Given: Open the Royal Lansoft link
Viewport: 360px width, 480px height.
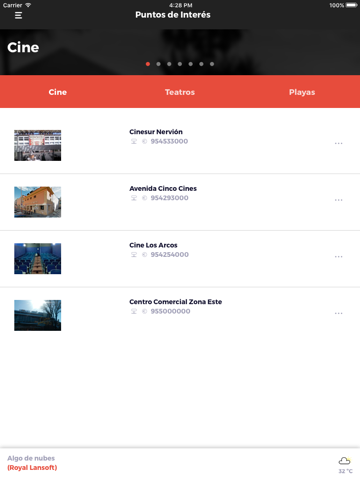Looking at the screenshot, I should pos(32,468).
